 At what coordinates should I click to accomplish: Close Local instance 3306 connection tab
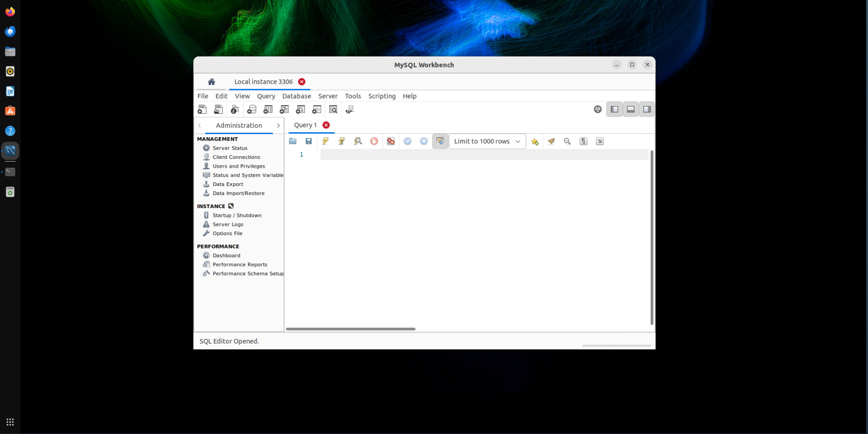pos(302,82)
